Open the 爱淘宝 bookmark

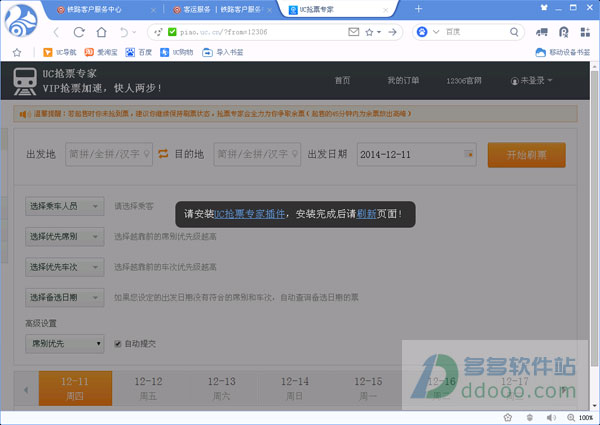pyautogui.click(x=101, y=52)
